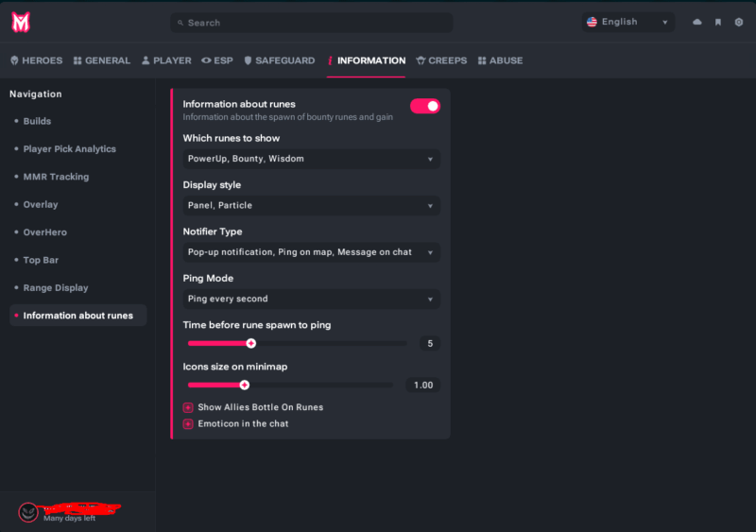Click the search magnifier icon
Image resolution: width=756 pixels, height=532 pixels.
click(x=180, y=23)
